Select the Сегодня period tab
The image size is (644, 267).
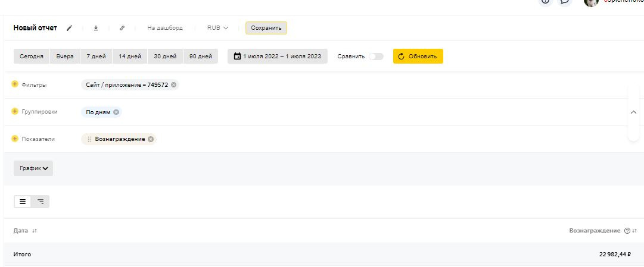[31, 56]
